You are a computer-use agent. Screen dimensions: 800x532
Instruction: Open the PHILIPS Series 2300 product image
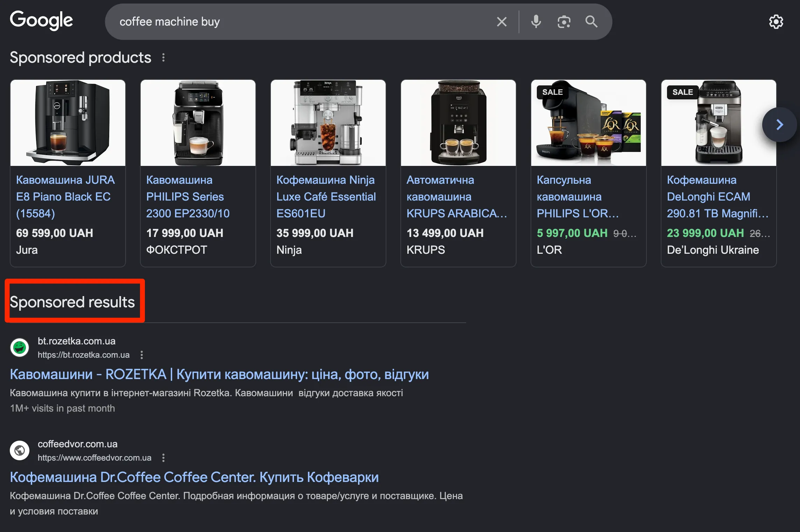(x=198, y=123)
